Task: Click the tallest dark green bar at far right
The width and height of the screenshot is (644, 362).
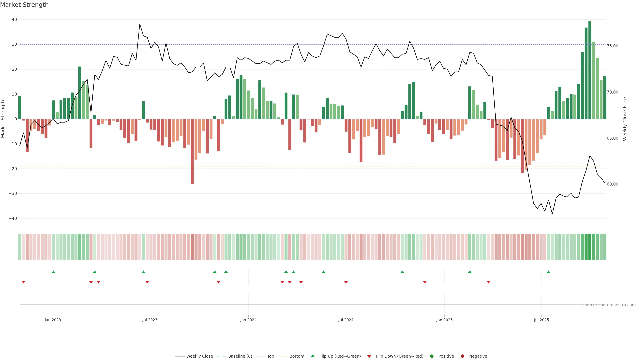Action: [590, 70]
